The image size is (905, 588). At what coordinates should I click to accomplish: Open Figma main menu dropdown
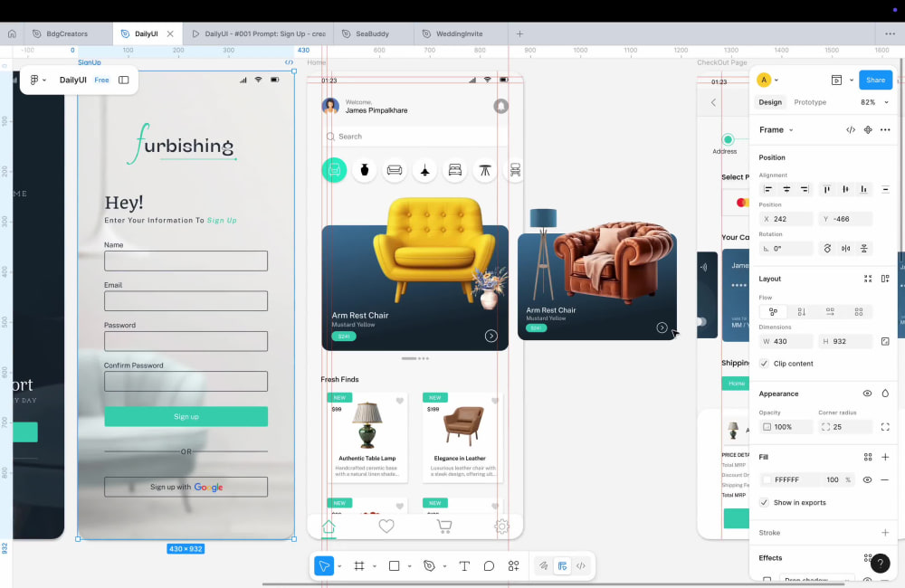tap(38, 81)
